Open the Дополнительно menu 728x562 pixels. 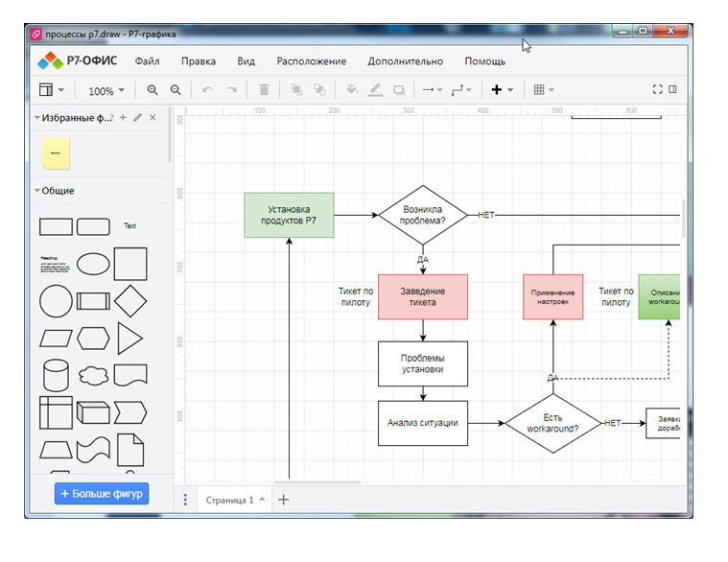pyautogui.click(x=406, y=61)
